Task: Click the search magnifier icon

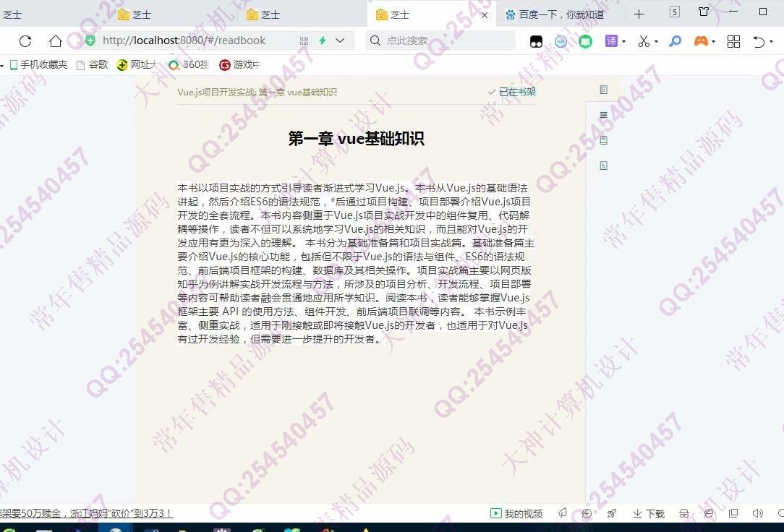Action: (375, 40)
